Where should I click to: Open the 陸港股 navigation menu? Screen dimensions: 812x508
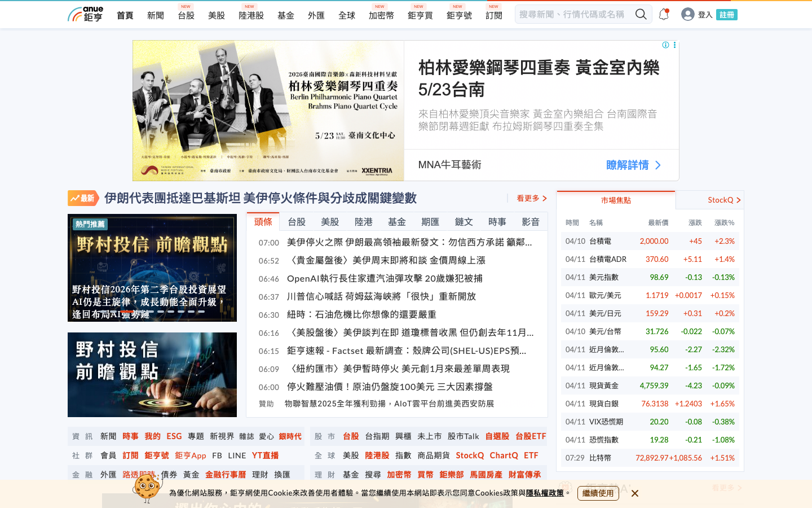pyautogui.click(x=251, y=15)
